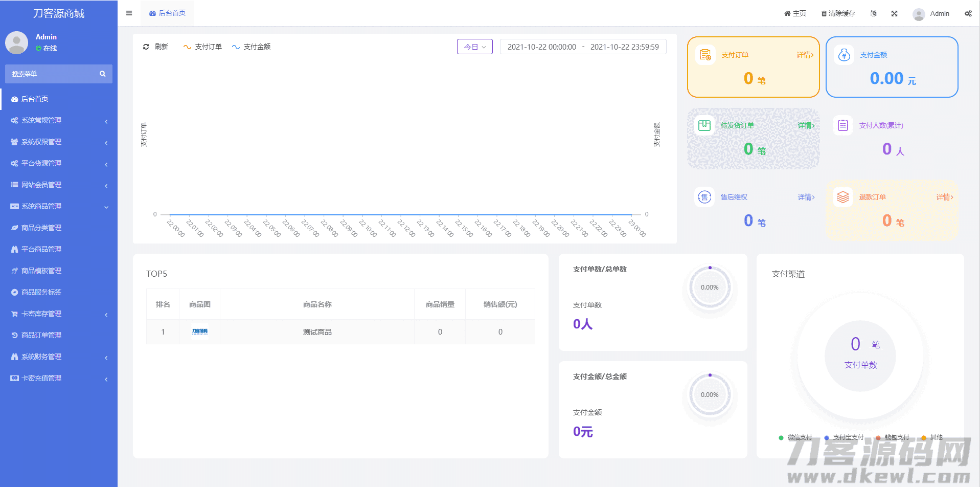Click the language translate icon in header
Image resolution: width=980 pixels, height=487 pixels.
pyautogui.click(x=874, y=14)
